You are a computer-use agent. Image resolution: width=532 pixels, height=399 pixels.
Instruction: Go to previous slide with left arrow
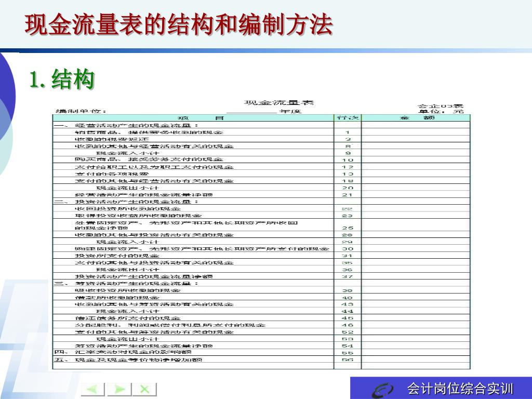(92, 389)
